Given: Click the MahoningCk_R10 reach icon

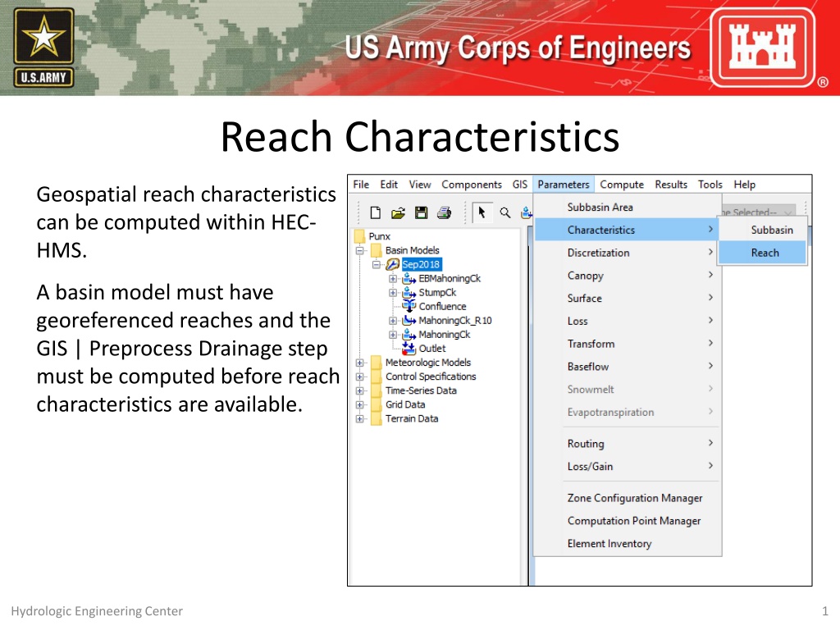Looking at the screenshot, I should click(x=409, y=321).
